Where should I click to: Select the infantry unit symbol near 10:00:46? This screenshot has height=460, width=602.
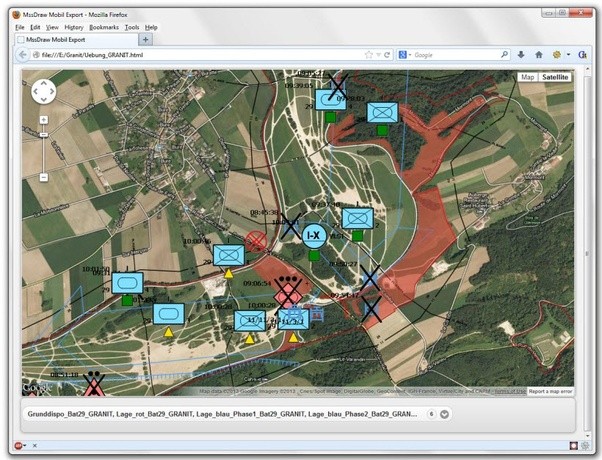[229, 255]
